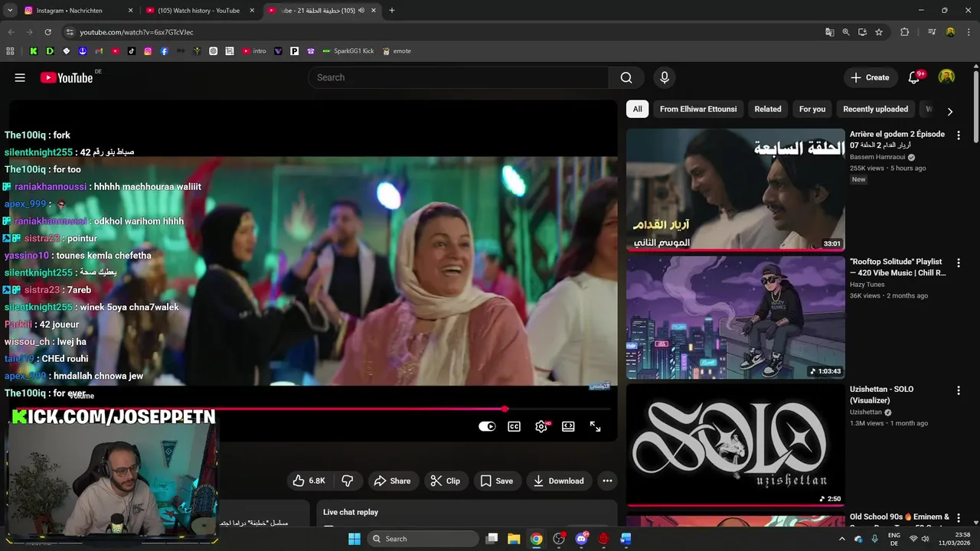Click the address bar URL
Image resolution: width=980 pixels, height=551 pixels.
pos(136,32)
